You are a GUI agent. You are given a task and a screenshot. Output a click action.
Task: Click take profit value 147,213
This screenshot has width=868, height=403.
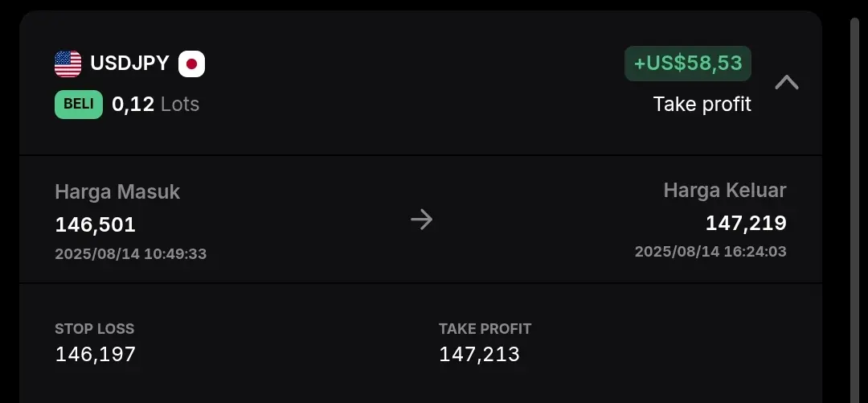coord(479,354)
